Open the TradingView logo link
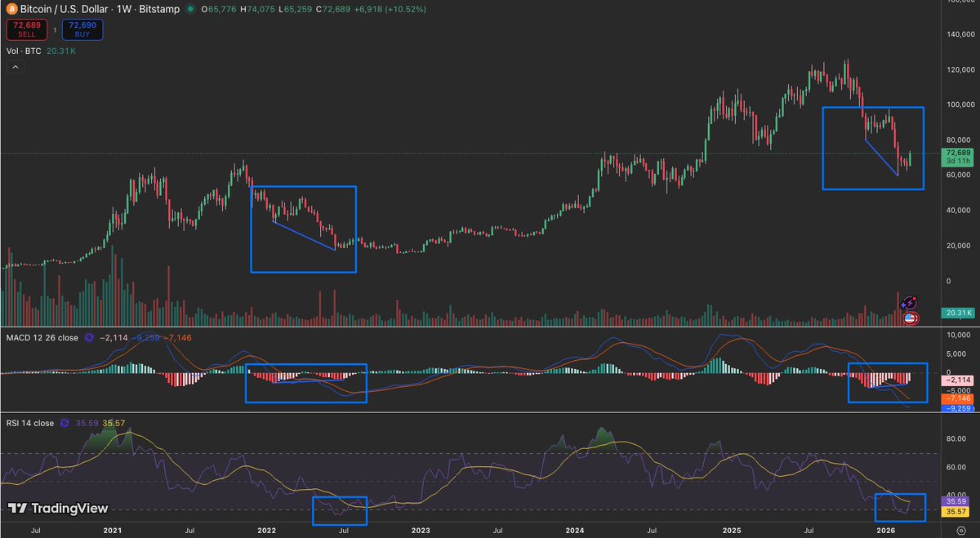980x538 pixels. (58, 509)
